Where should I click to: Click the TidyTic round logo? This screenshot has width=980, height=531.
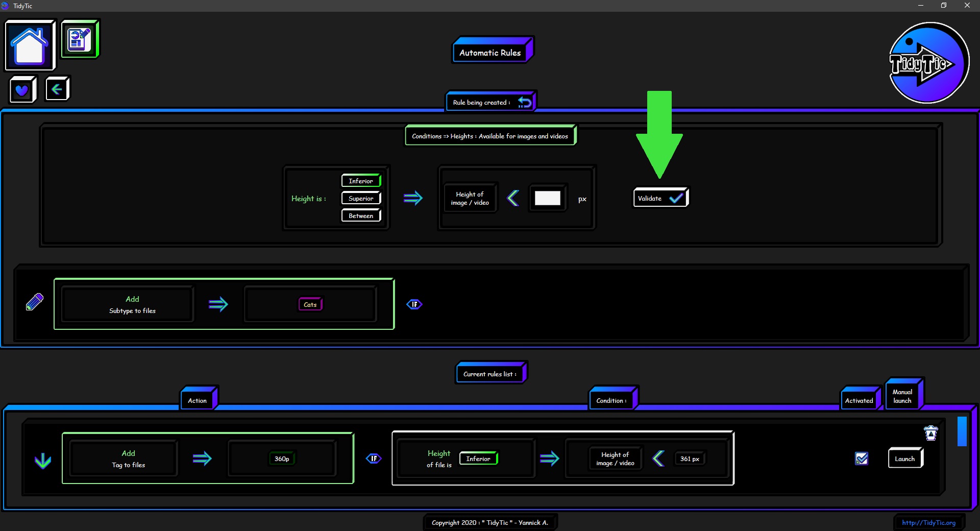(x=928, y=63)
